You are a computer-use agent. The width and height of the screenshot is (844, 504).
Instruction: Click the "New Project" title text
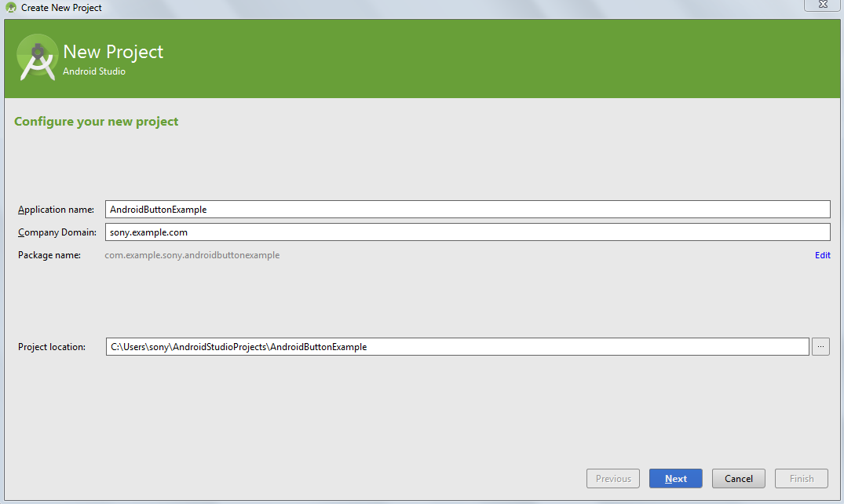click(113, 52)
